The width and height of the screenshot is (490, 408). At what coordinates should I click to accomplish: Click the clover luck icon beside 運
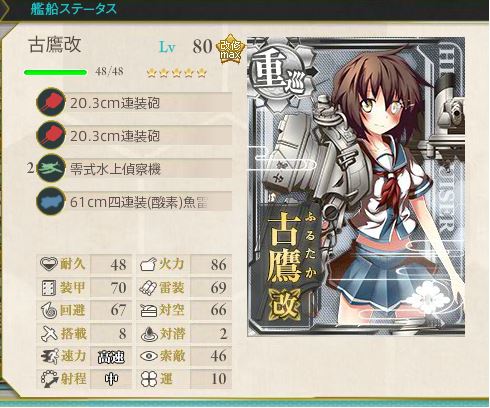click(x=149, y=379)
